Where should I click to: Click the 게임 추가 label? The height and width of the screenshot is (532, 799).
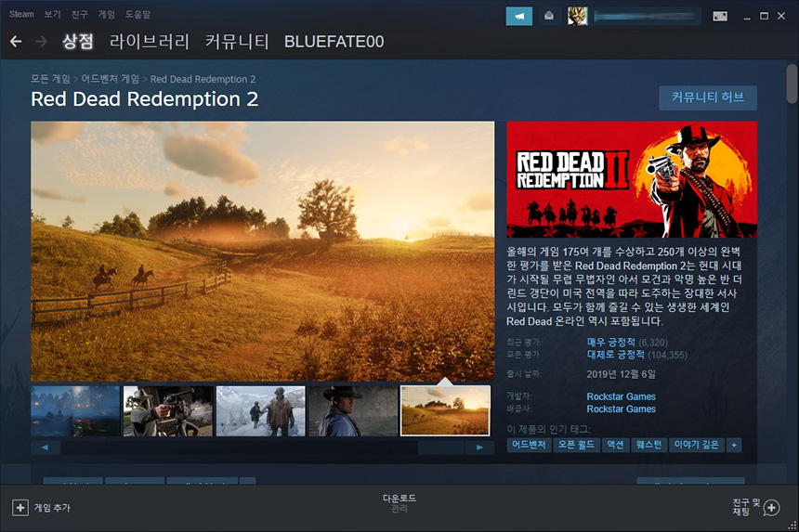(x=52, y=508)
